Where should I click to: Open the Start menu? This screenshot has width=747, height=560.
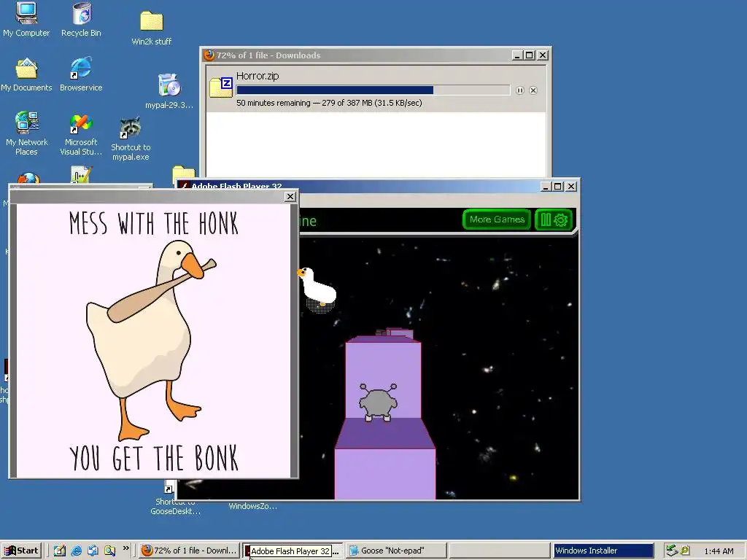(x=22, y=551)
